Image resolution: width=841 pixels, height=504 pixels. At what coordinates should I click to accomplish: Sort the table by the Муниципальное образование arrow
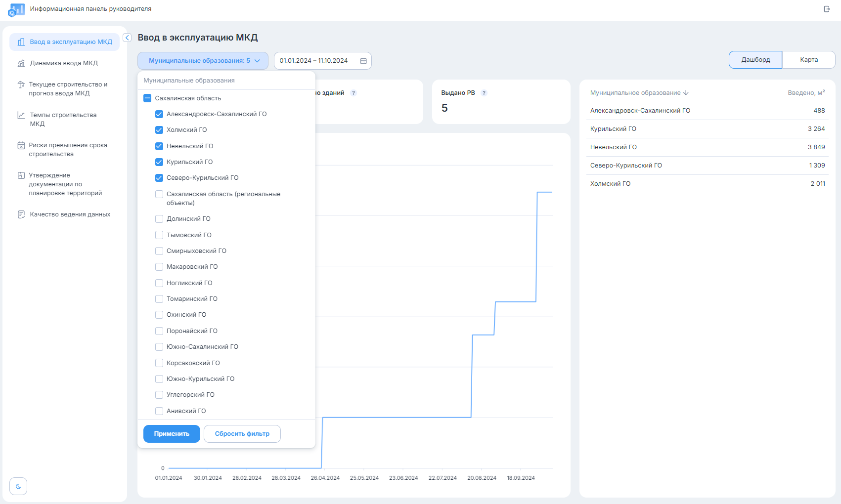686,93
